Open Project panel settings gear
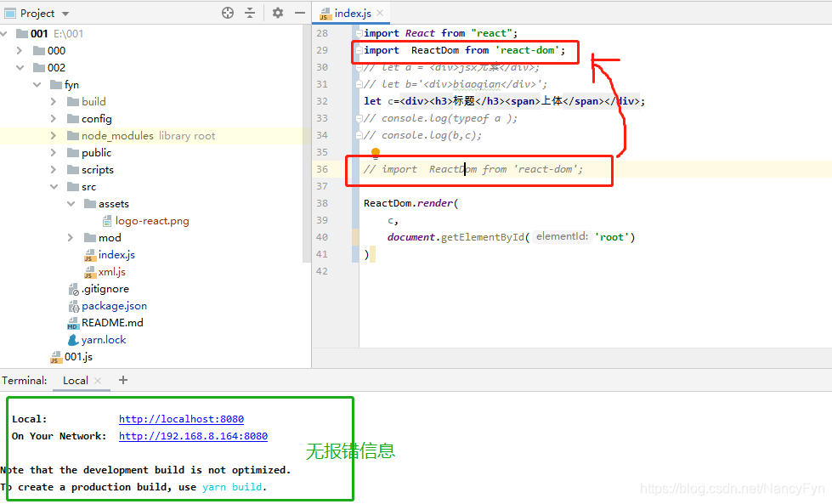Image resolution: width=832 pixels, height=504 pixels. [x=278, y=13]
